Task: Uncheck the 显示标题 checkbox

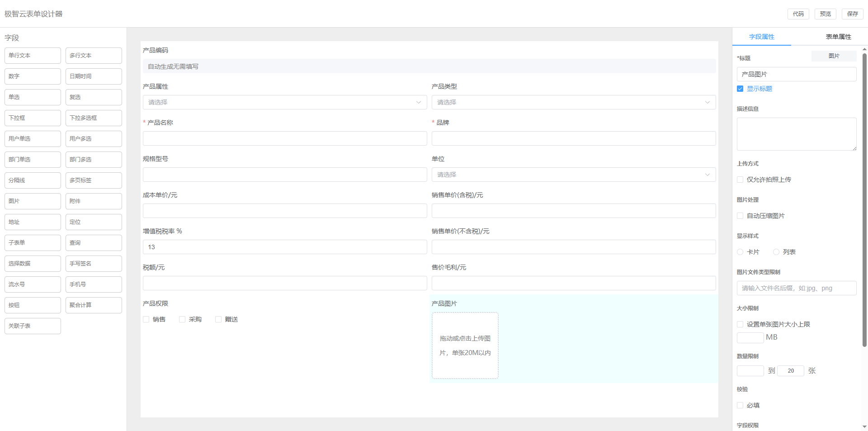Action: tap(740, 89)
